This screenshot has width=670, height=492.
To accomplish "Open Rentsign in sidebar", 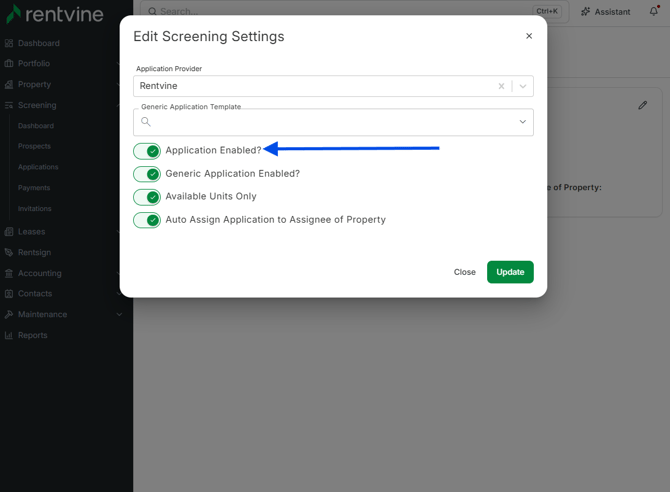I will (x=34, y=252).
